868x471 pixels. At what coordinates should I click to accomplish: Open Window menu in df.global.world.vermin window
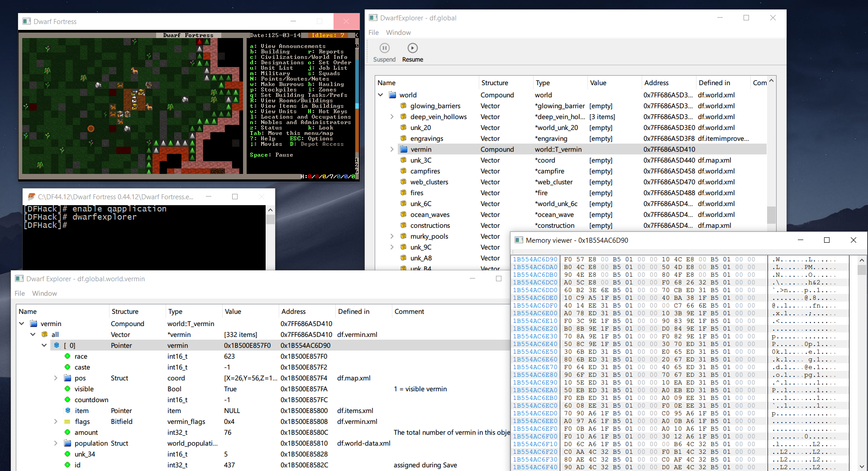[44, 293]
